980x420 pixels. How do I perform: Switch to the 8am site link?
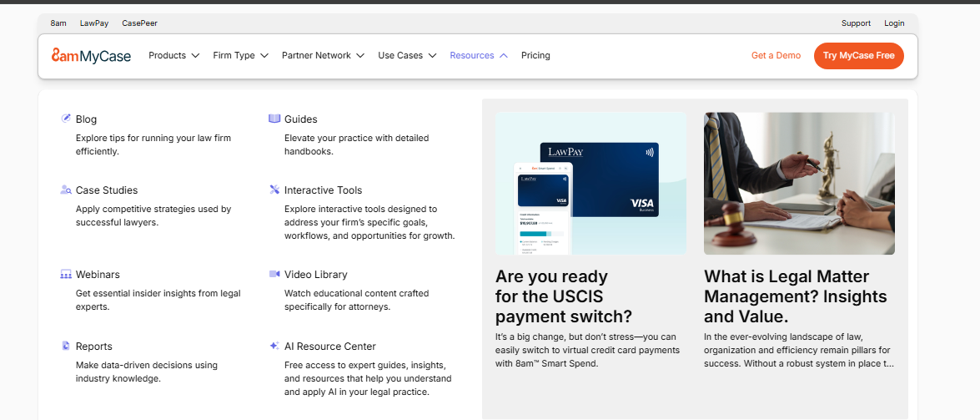pos(58,23)
